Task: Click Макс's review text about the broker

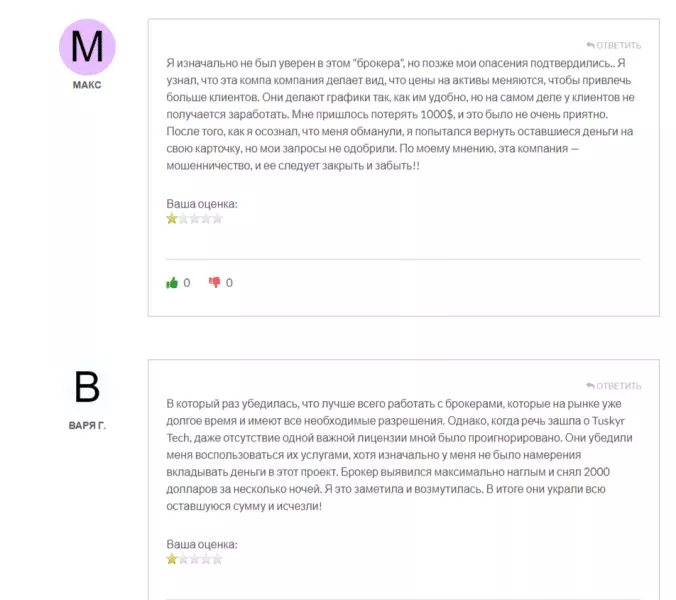Action: 400,114
